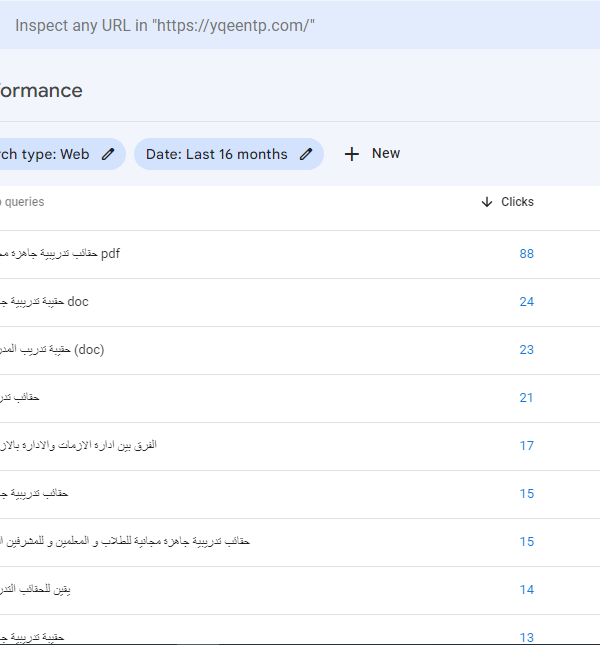Viewport: 600px width, 645px height.
Task: Click the 24 clicks value
Action: click(x=526, y=302)
